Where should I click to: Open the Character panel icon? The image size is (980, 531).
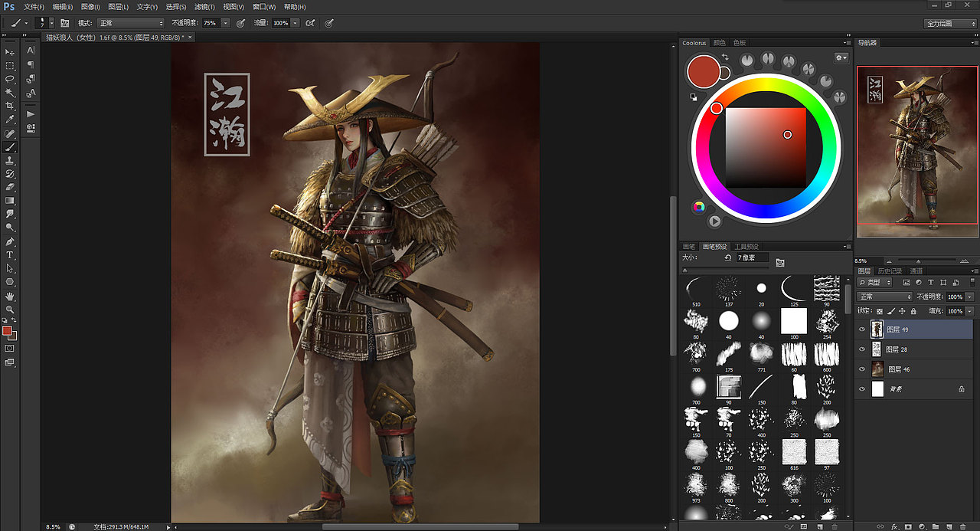[31, 51]
